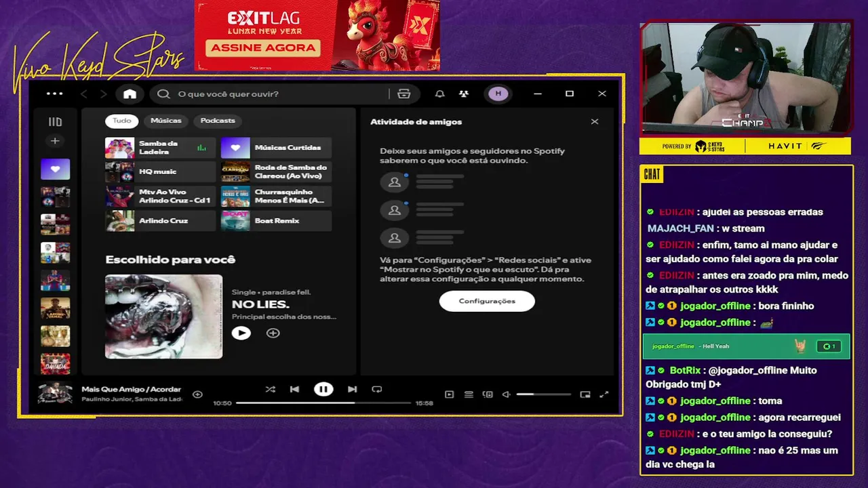This screenshot has height=488, width=868.
Task: Go back with the left arrow
Action: pos(84,94)
